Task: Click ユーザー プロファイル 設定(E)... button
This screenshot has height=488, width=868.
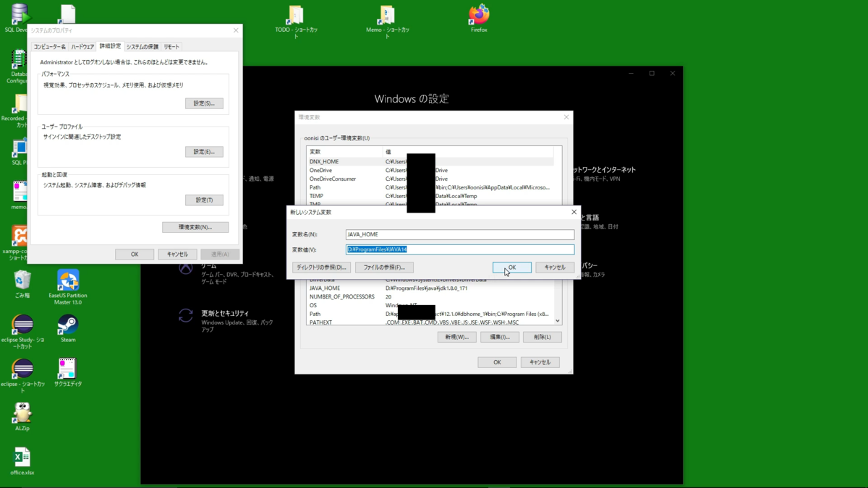Action: [204, 152]
